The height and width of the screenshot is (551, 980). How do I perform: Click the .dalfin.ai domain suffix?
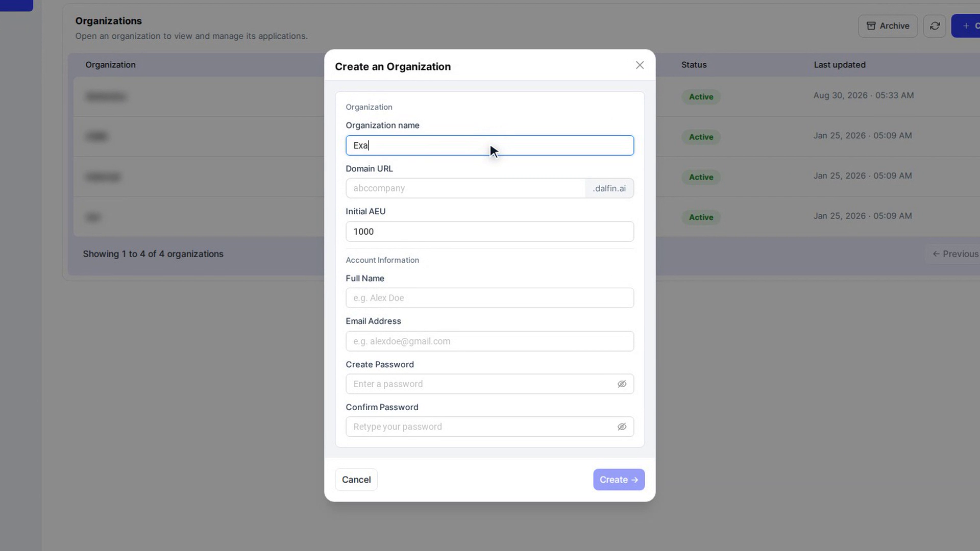(x=609, y=188)
